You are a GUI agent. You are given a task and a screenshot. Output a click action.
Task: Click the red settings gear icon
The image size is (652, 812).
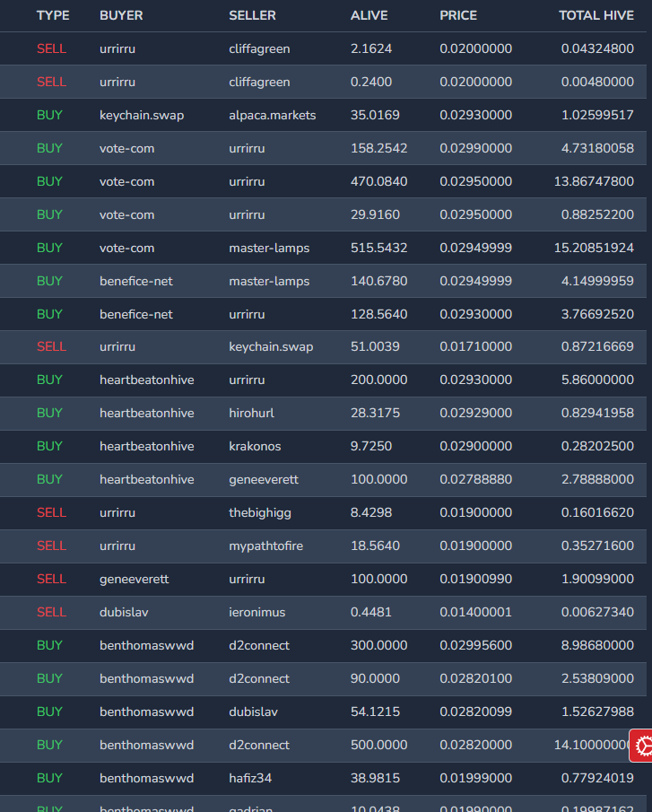641,746
